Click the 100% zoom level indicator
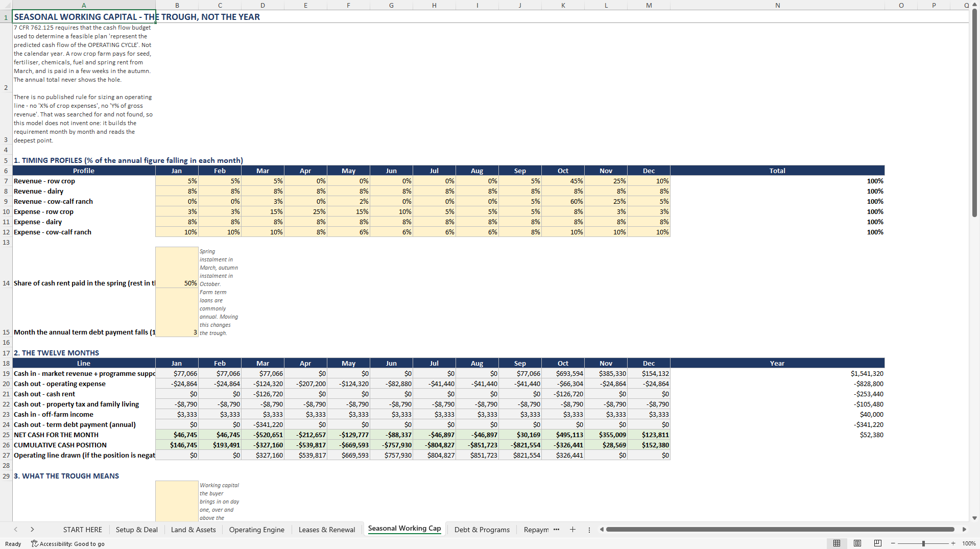The height and width of the screenshot is (549, 980). click(969, 543)
